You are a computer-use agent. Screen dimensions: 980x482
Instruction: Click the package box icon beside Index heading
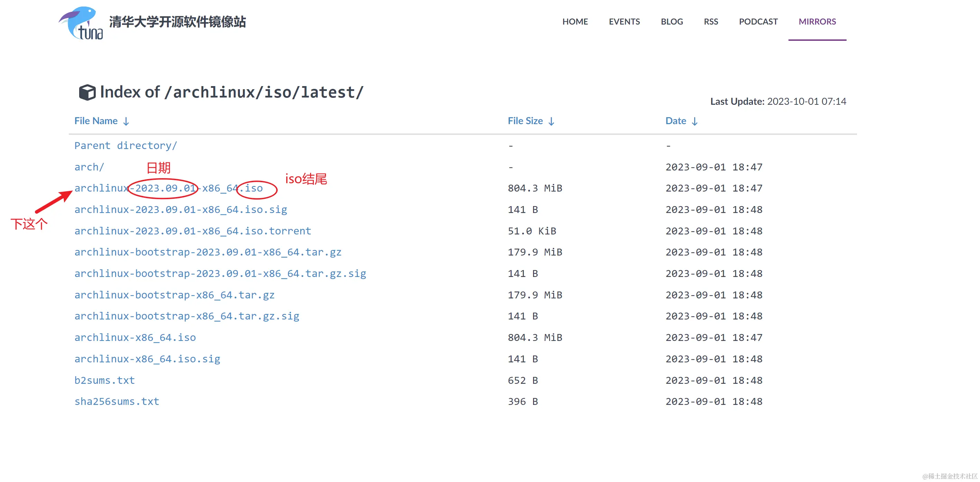(x=87, y=92)
